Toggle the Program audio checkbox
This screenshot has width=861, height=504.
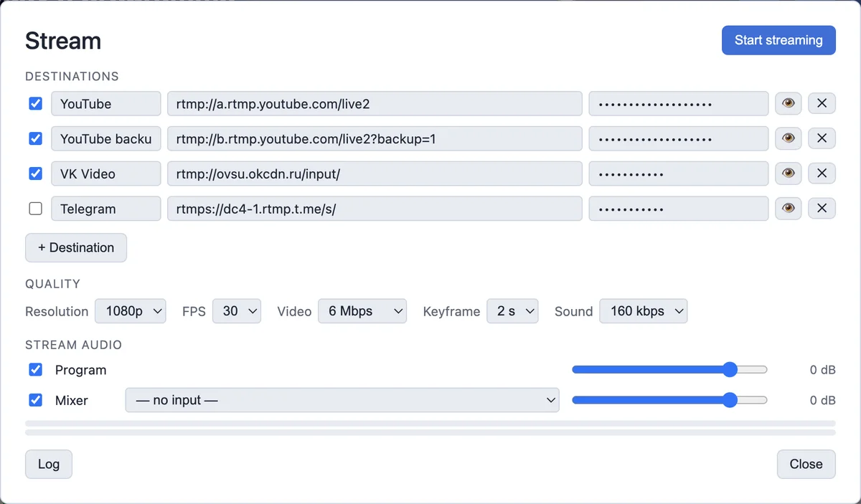coord(35,370)
